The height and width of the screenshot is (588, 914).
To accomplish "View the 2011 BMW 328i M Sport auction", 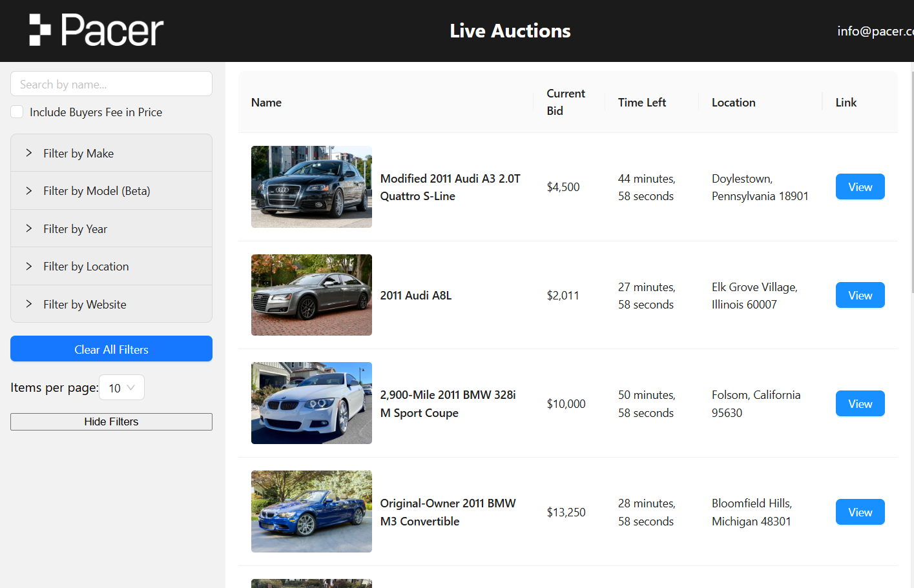I will pyautogui.click(x=860, y=403).
